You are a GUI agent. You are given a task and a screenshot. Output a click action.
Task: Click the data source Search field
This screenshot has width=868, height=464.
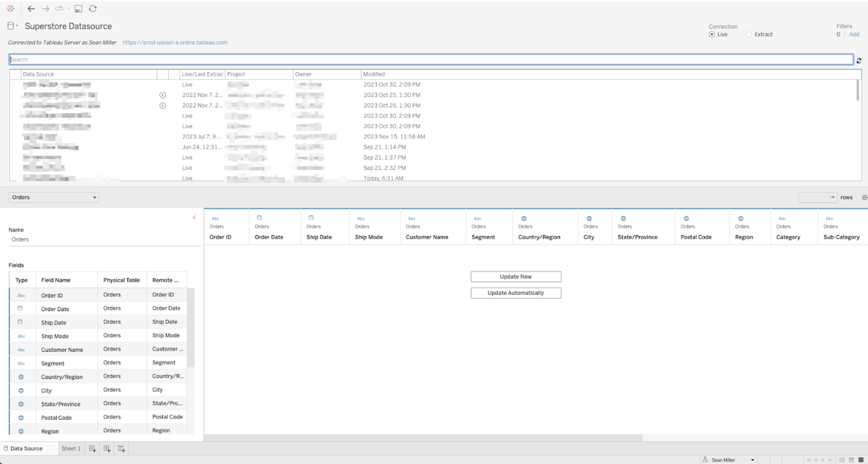[431, 60]
